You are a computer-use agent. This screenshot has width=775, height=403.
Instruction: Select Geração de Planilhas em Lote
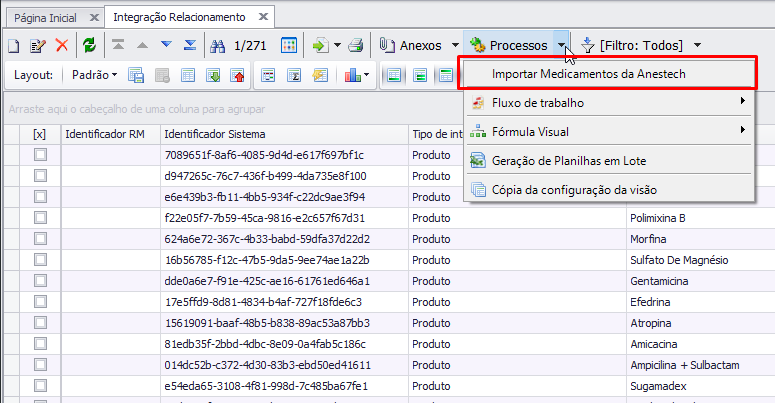pos(609,161)
